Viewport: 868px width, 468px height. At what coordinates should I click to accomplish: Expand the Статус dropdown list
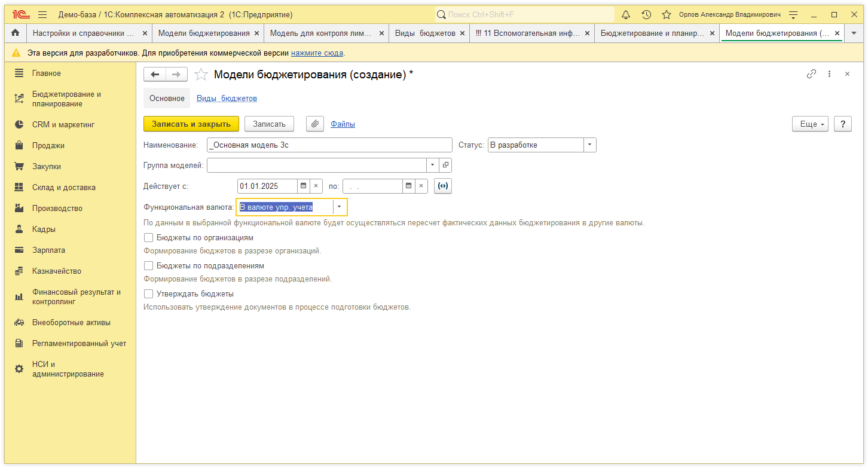tap(590, 145)
